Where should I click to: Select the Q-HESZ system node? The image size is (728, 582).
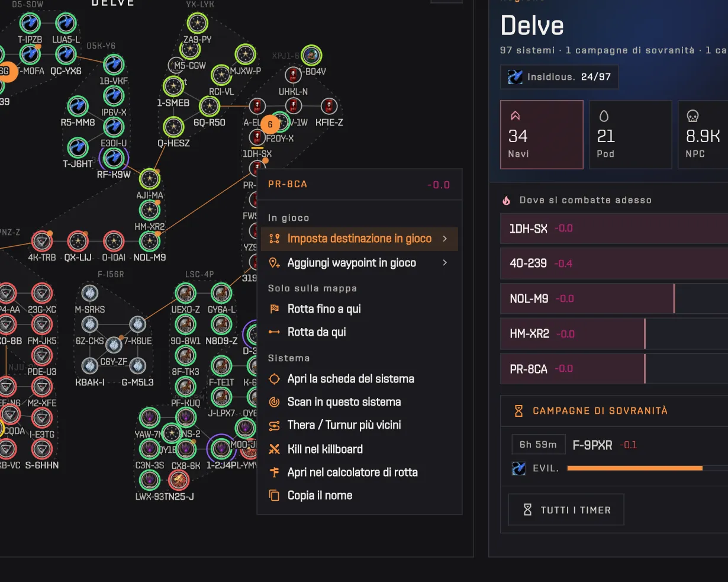coord(173,127)
